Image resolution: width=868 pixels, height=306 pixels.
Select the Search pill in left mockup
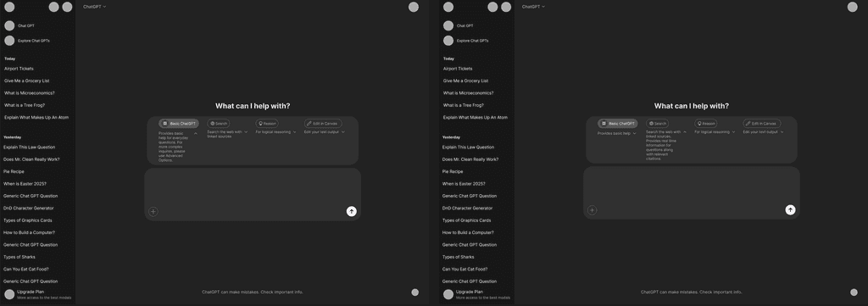[219, 124]
